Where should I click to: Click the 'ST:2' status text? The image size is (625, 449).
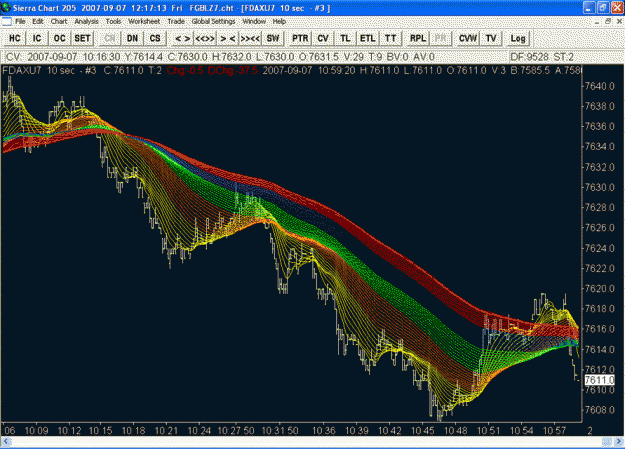point(563,57)
